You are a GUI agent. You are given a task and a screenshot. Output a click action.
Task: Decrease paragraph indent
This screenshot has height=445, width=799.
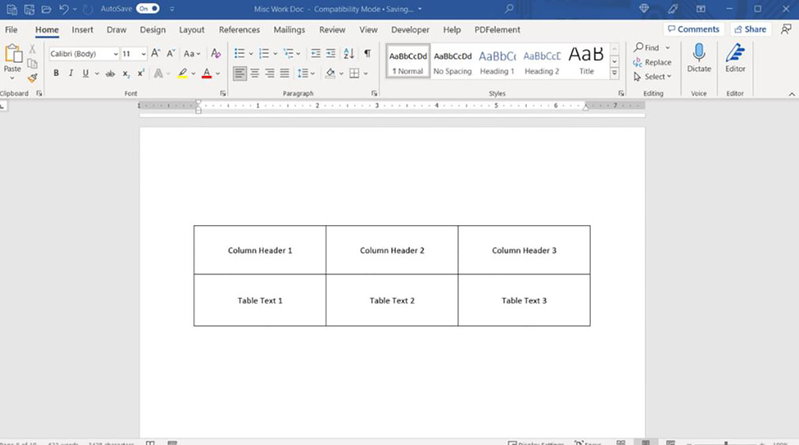[315, 53]
